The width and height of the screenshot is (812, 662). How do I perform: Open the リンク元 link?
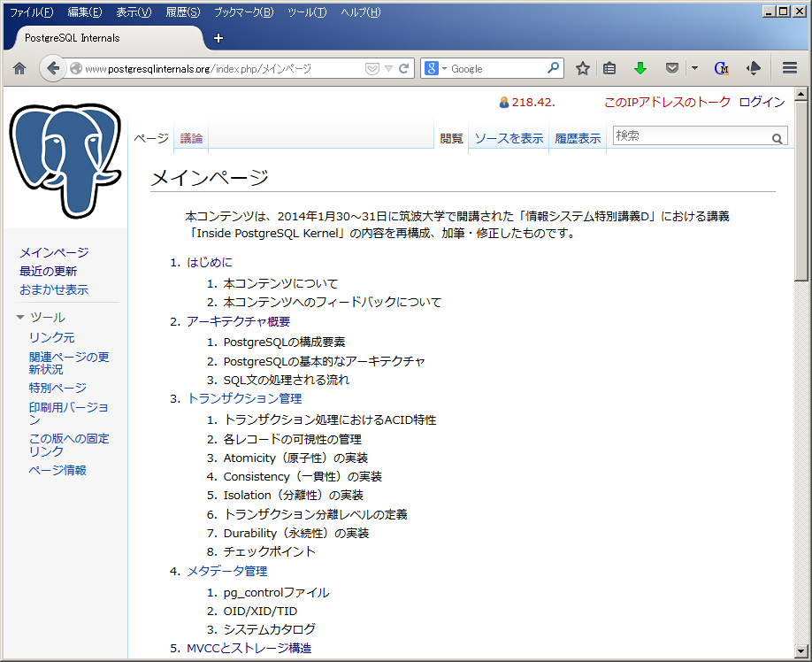point(52,337)
